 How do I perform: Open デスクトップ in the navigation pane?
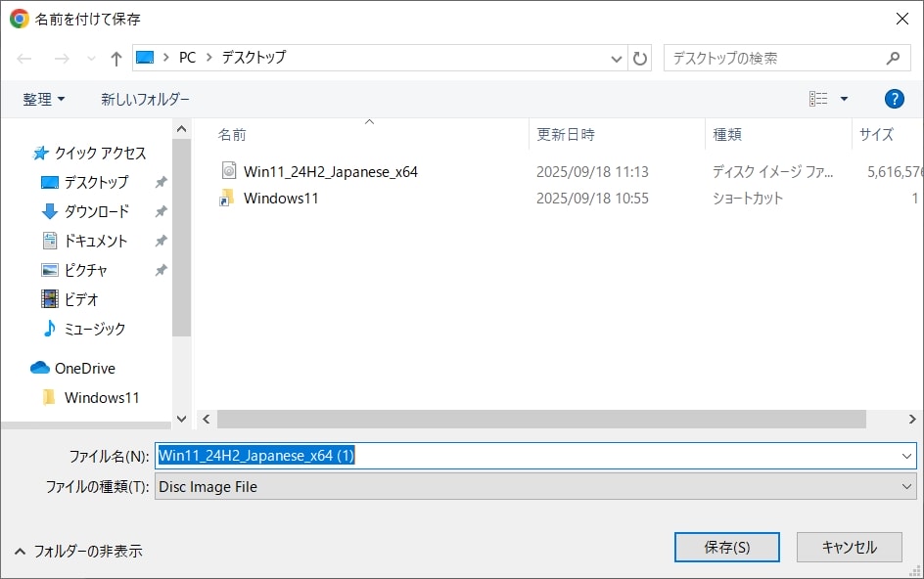point(97,183)
